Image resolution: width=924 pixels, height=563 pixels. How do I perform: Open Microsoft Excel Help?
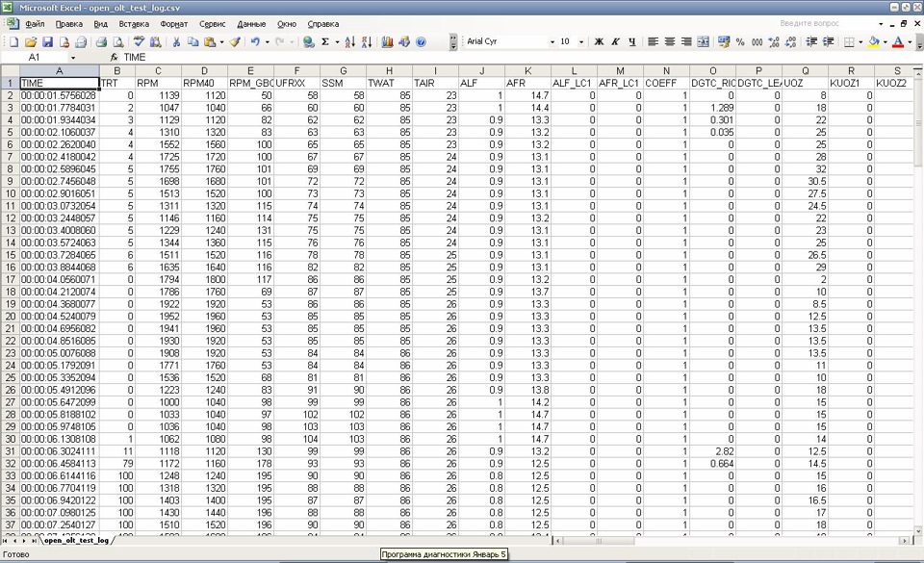[421, 41]
